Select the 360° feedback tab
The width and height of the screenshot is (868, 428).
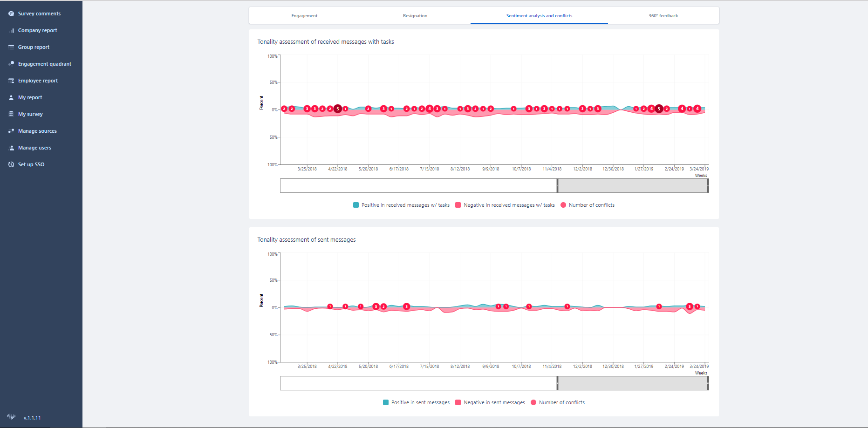663,16
